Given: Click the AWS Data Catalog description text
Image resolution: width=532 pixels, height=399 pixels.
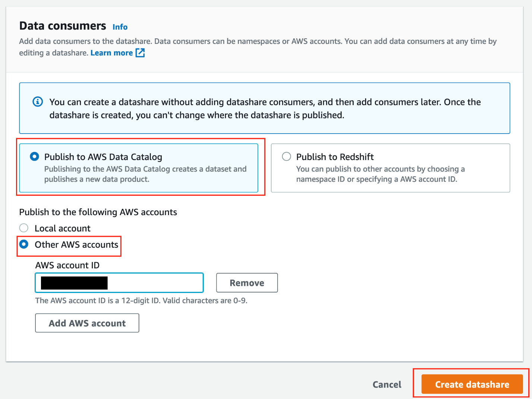Looking at the screenshot, I should click(x=145, y=174).
